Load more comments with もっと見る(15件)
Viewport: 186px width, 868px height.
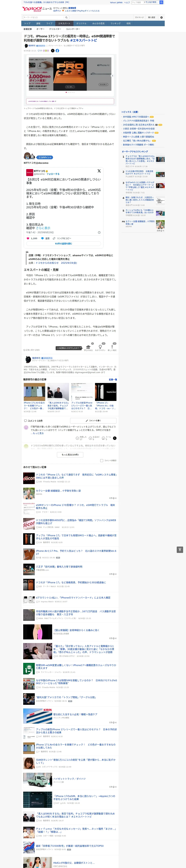(70, 455)
